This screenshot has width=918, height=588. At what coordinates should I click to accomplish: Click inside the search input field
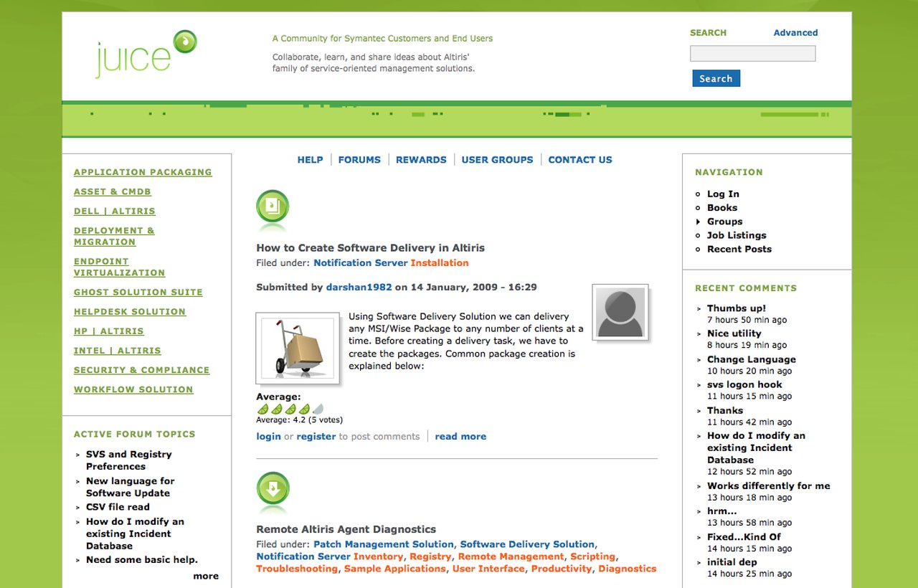click(x=752, y=53)
